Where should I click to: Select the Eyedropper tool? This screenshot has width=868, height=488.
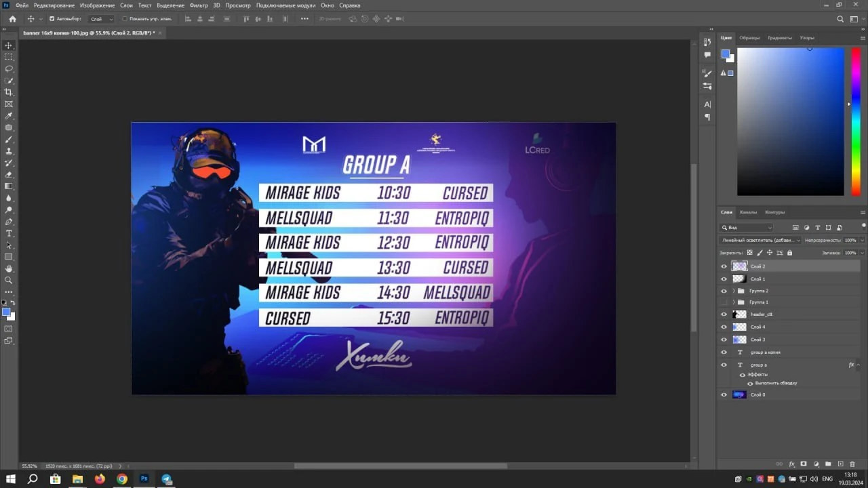coord(9,116)
